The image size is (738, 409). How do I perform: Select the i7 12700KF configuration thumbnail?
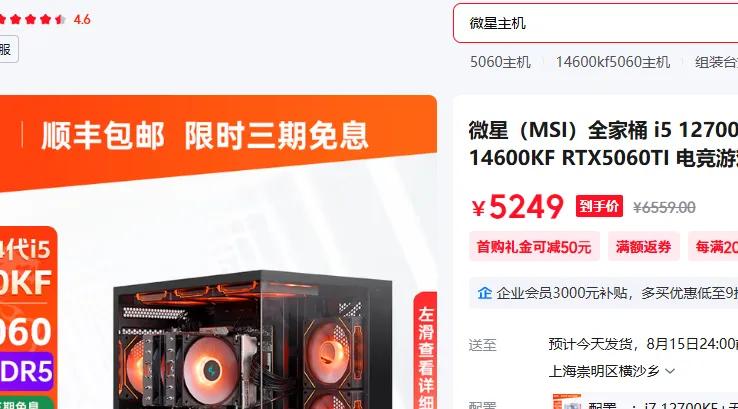click(567, 402)
